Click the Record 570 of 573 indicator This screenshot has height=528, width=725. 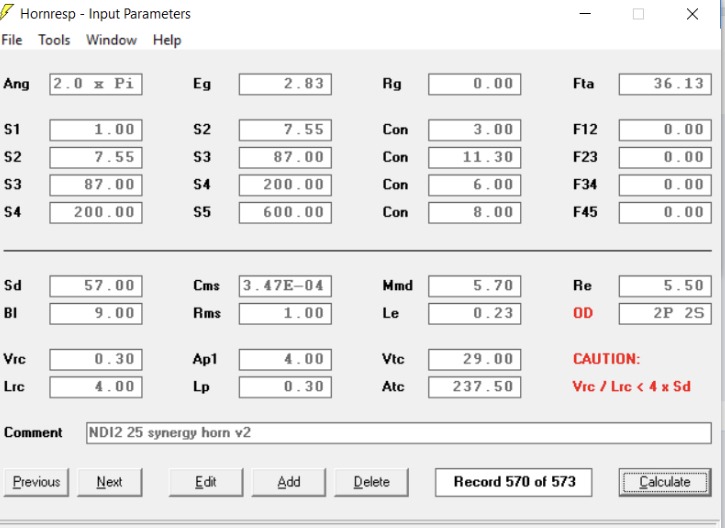tap(513, 482)
